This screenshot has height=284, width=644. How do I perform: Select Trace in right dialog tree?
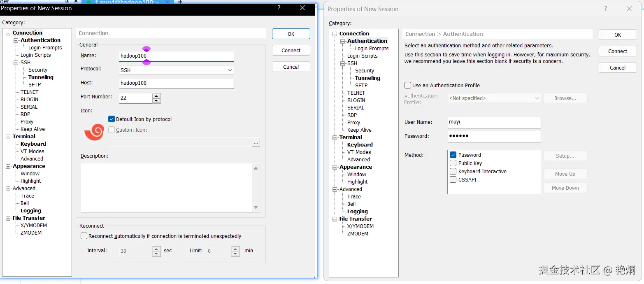click(354, 197)
